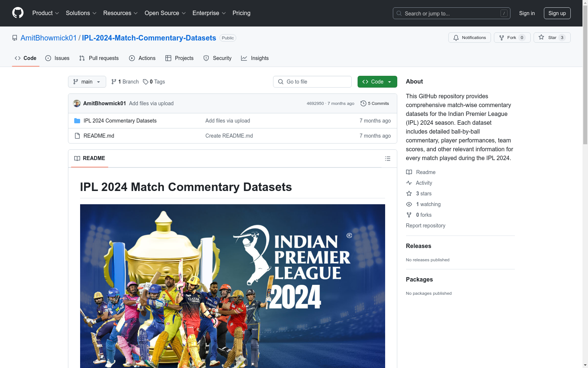Expand the Resources menu
588x368 pixels.
[121, 13]
